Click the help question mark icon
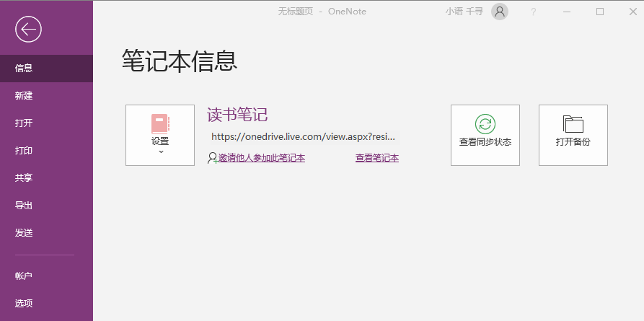 tap(533, 12)
